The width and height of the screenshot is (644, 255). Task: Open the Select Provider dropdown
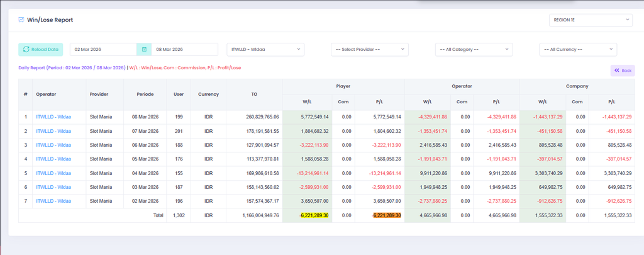(x=370, y=49)
